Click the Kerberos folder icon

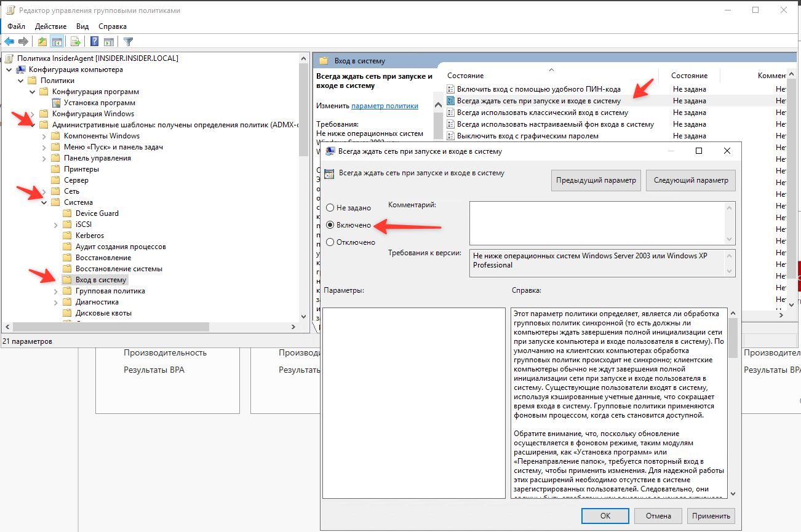pos(68,236)
